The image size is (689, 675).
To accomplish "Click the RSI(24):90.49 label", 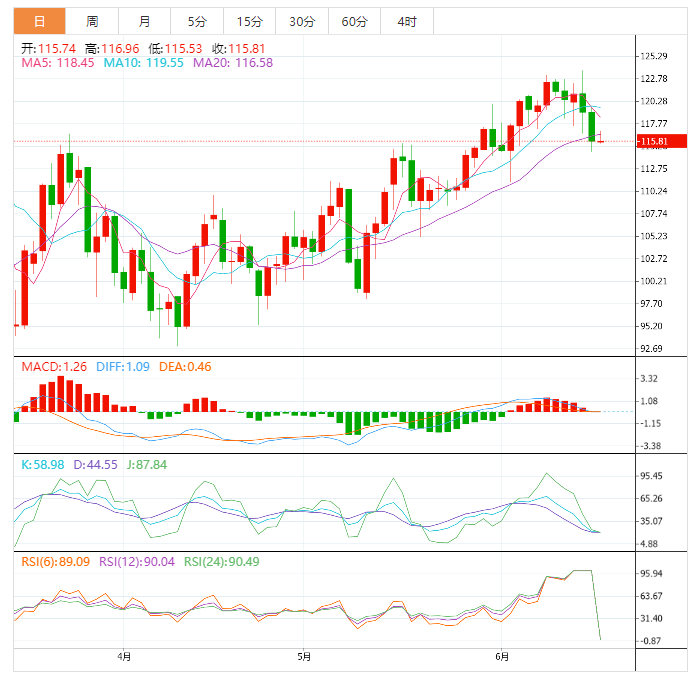I will click(x=221, y=562).
